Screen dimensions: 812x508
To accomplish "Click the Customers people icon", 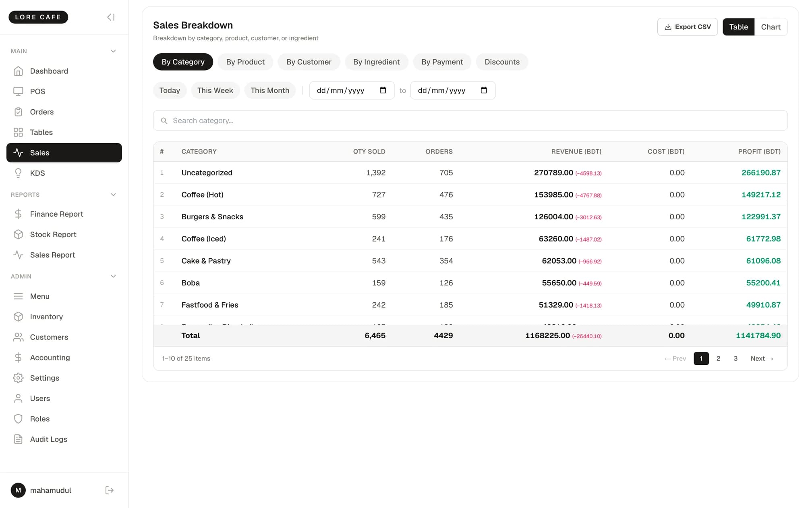I will point(18,337).
